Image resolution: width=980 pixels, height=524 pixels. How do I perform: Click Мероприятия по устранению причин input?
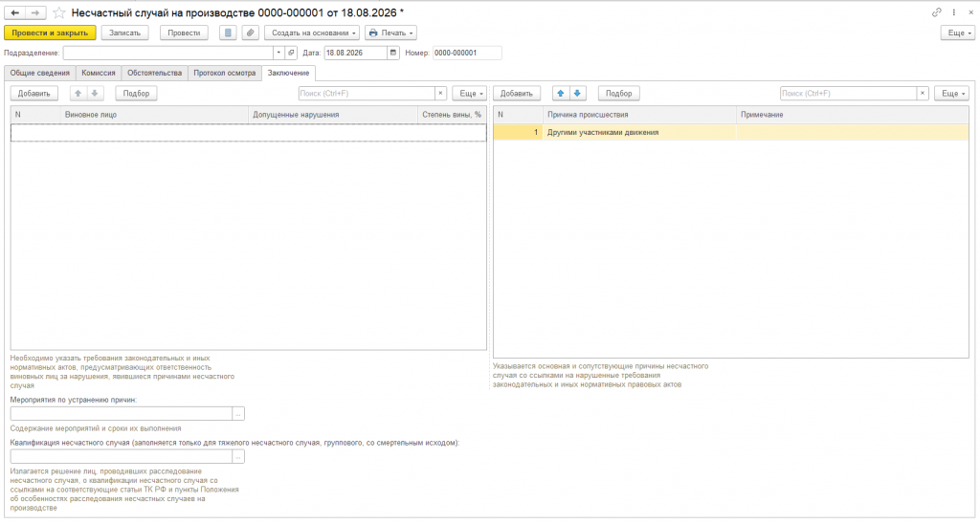[122, 414]
